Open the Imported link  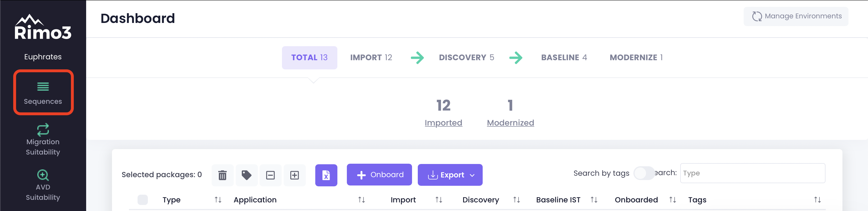pyautogui.click(x=443, y=123)
